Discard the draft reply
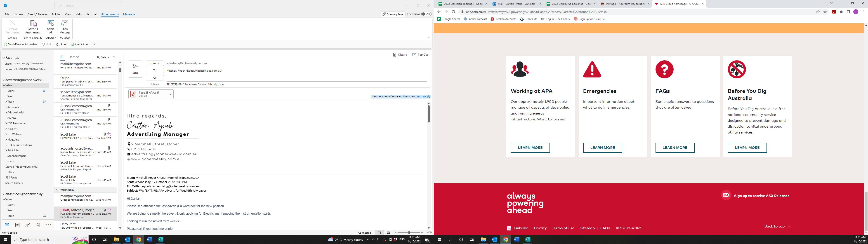The image size is (868, 244). (400, 55)
